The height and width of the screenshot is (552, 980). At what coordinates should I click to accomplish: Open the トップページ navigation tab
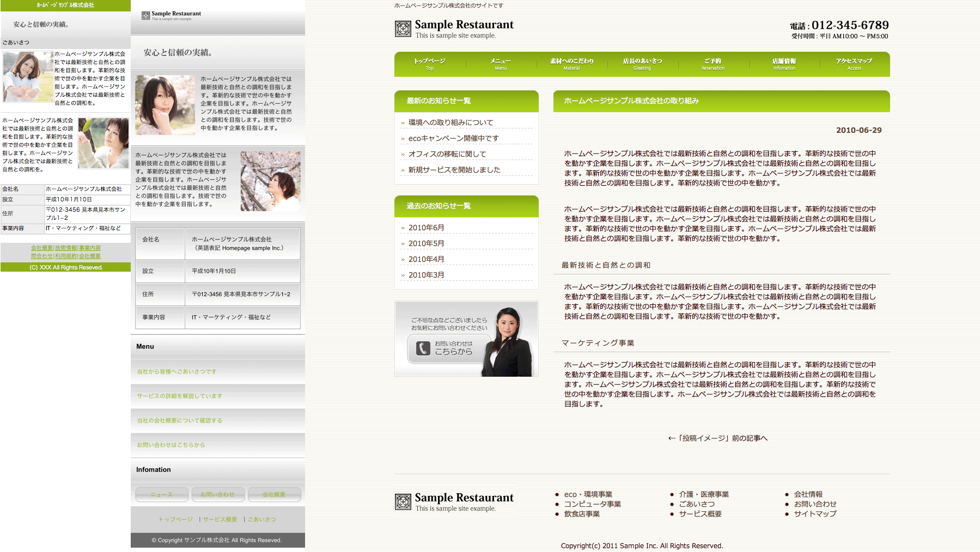429,64
